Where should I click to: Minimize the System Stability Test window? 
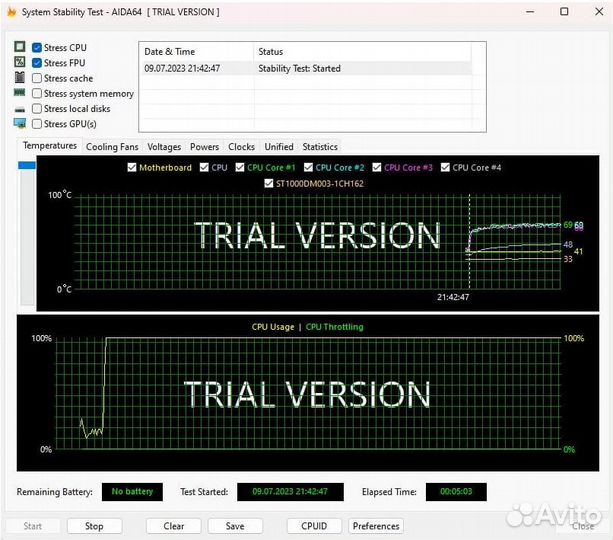(530, 12)
